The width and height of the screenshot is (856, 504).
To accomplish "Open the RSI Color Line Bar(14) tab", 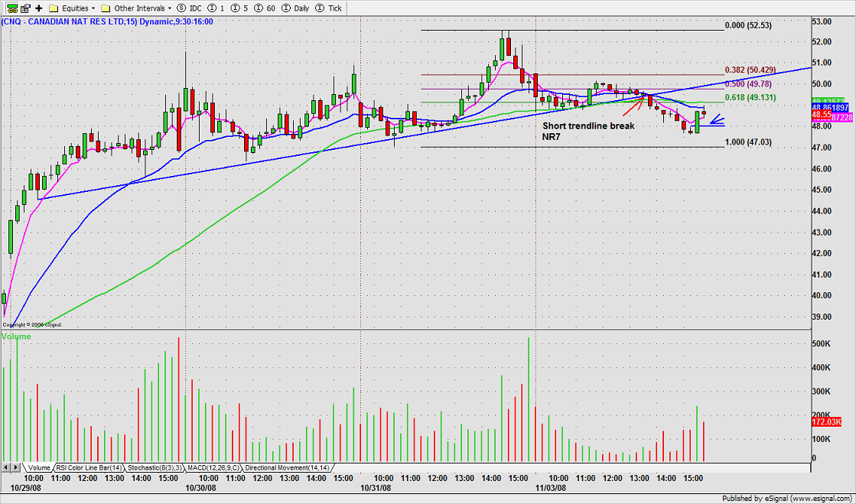I will (89, 468).
